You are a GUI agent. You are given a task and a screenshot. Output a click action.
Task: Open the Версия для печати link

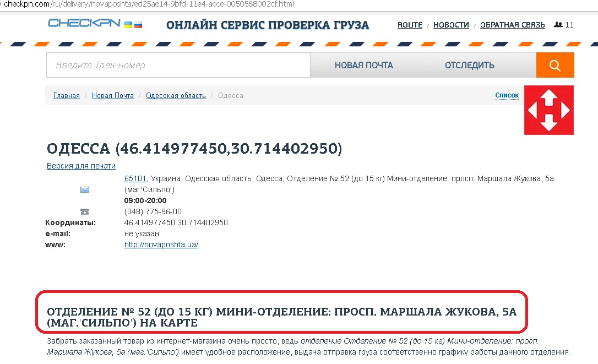81,166
